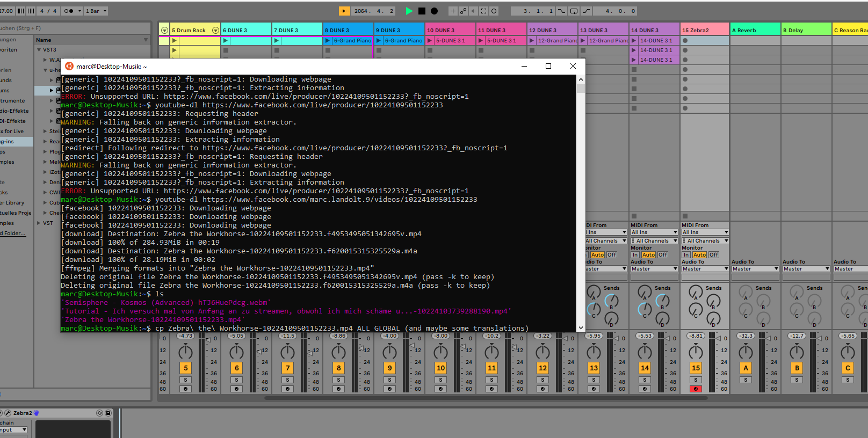Toggle track 5 activator button
The width and height of the screenshot is (868, 438).
pyautogui.click(x=185, y=368)
